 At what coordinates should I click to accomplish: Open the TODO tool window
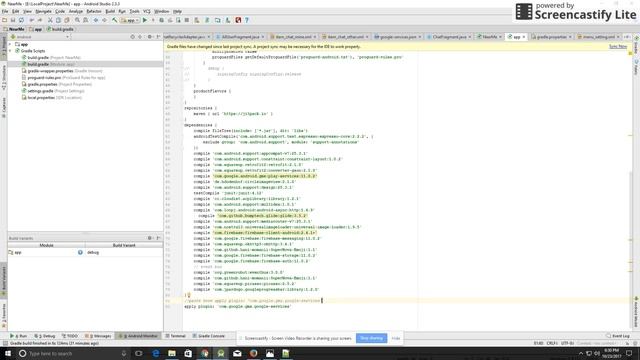[x=69, y=336]
